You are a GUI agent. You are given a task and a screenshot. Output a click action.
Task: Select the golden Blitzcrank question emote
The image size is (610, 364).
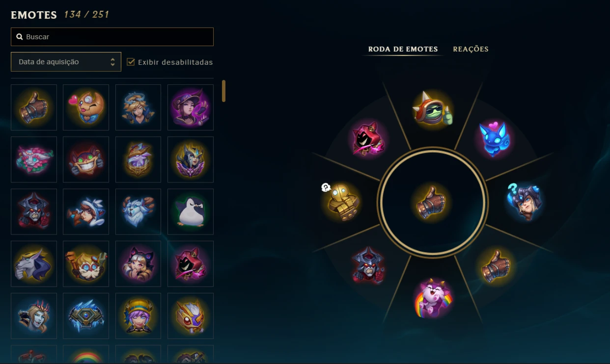click(341, 201)
